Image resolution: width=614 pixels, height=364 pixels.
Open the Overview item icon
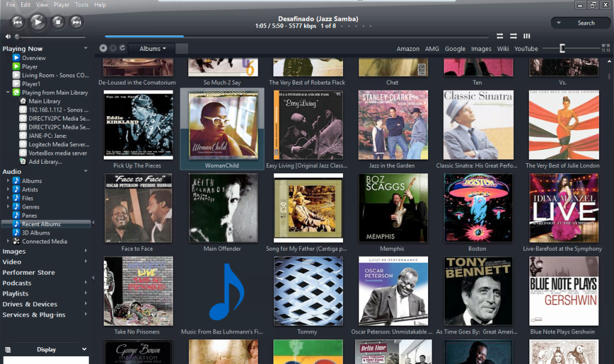point(16,58)
